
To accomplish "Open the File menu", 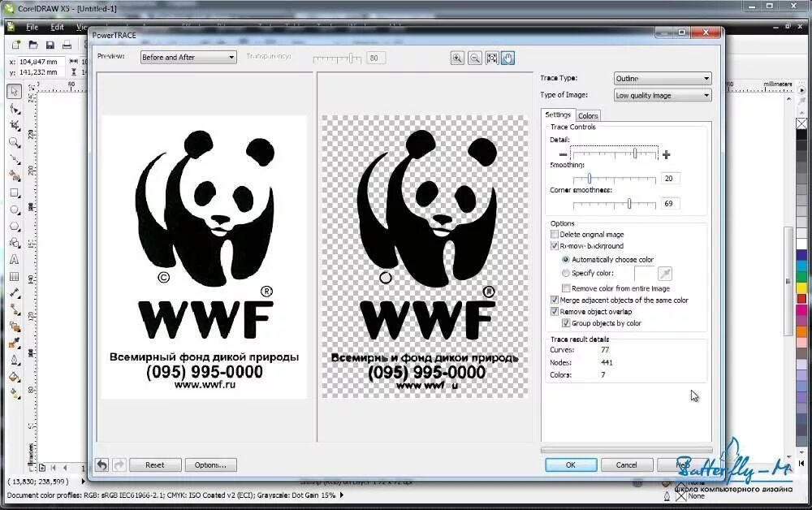I will (32, 27).
